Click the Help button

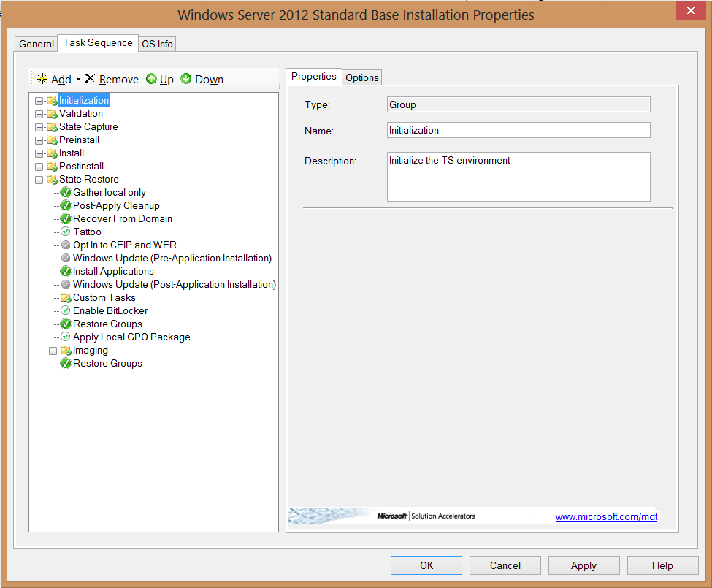coord(662,565)
